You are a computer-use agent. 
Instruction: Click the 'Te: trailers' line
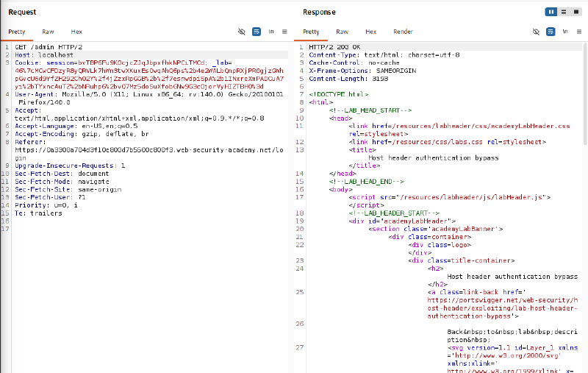tap(38, 213)
